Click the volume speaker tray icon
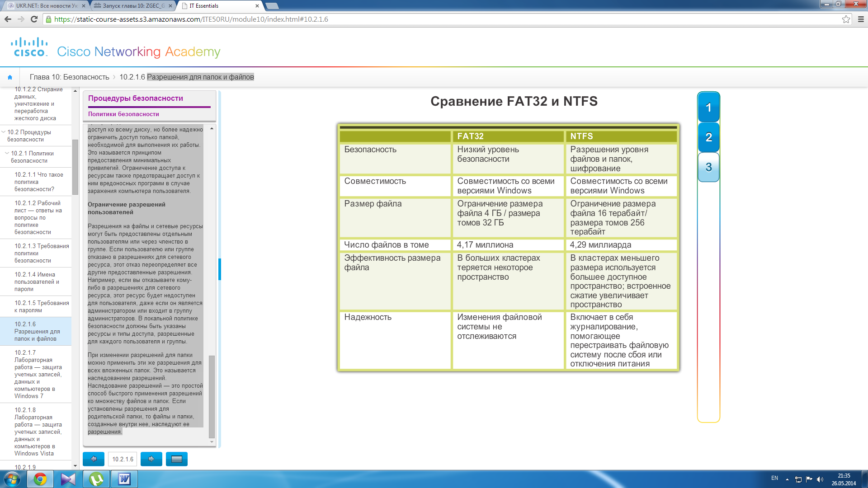Viewport: 868px width, 488px height. coord(820,479)
